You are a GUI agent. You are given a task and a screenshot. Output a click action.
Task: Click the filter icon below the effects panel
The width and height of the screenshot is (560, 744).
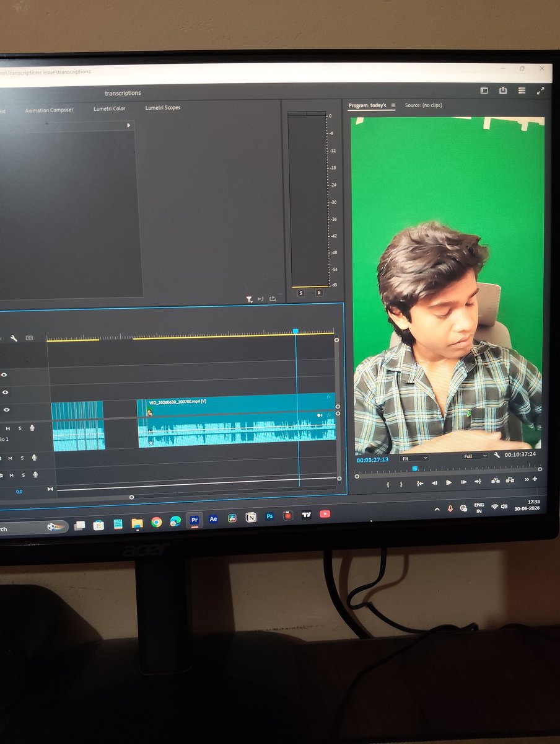point(249,299)
